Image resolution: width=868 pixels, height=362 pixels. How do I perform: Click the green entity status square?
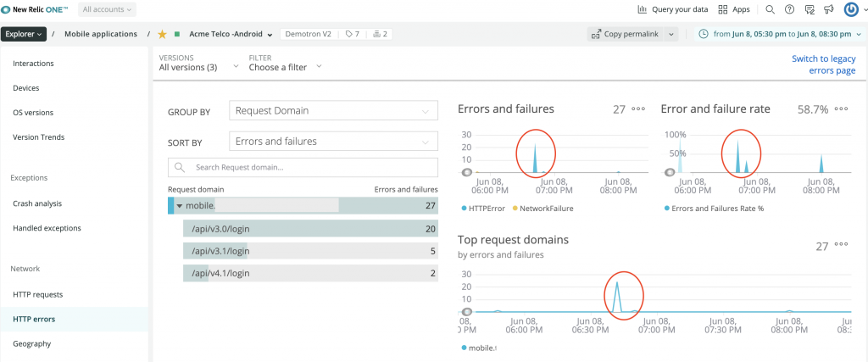pos(177,34)
